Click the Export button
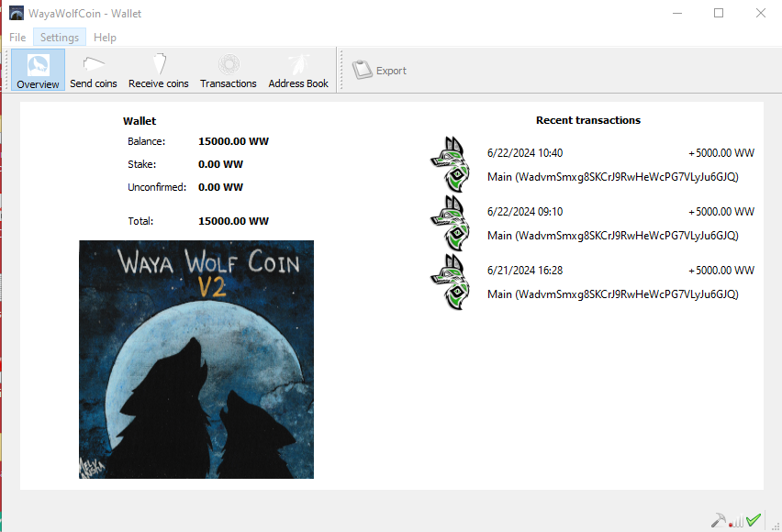This screenshot has width=782, height=532. point(380,71)
